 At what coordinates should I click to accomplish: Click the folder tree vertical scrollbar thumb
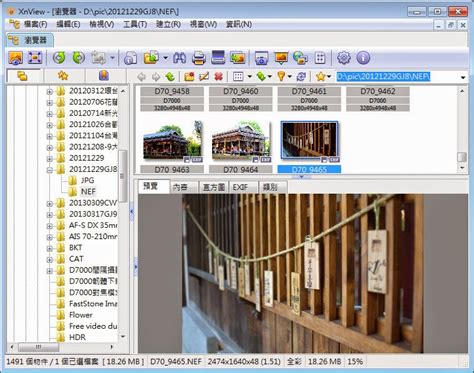point(123,176)
